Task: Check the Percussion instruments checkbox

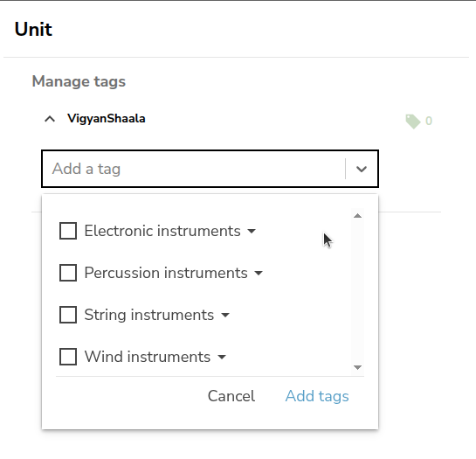Action: [68, 273]
